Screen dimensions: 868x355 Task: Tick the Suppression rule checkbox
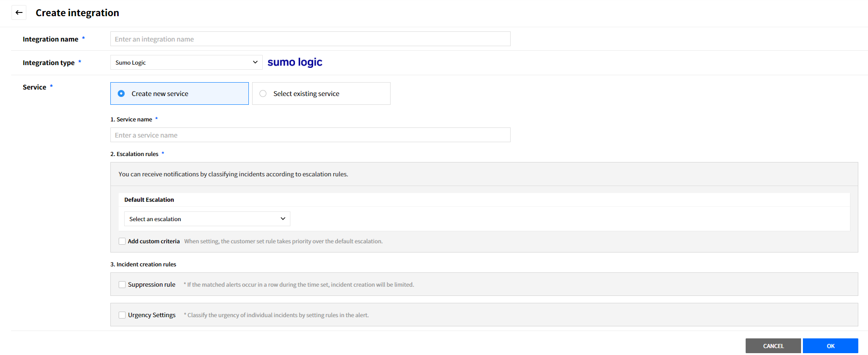[122, 285]
